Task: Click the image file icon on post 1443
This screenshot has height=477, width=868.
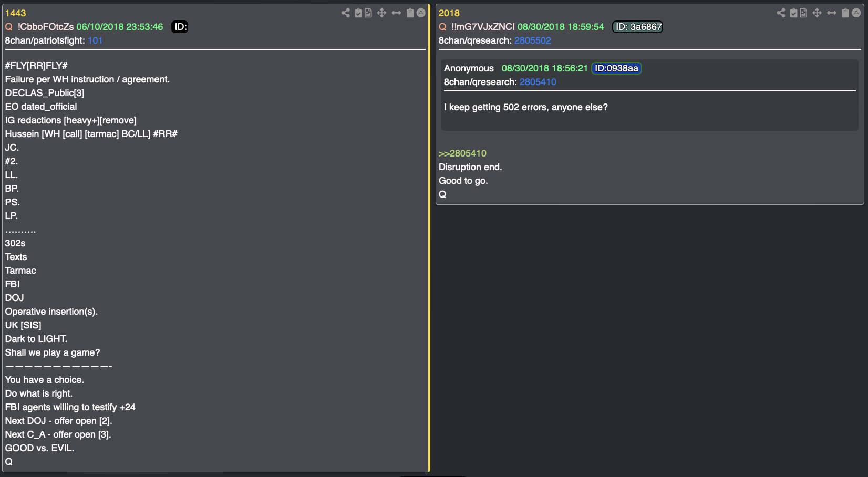Action: [x=368, y=13]
